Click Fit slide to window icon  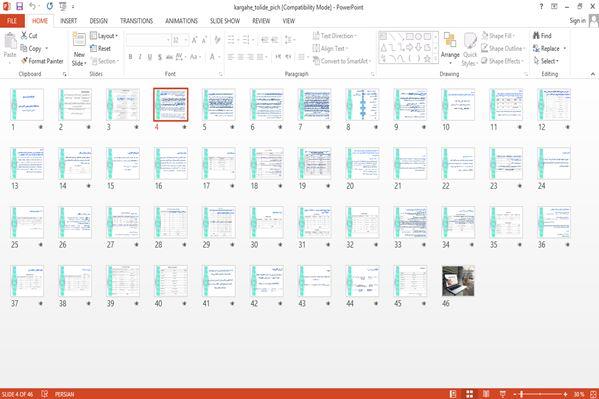[594, 394]
